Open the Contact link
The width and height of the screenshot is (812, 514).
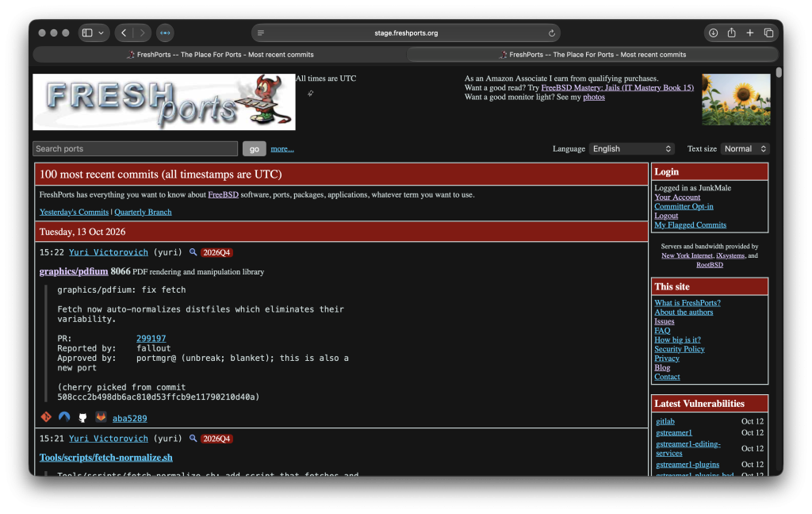coord(667,378)
